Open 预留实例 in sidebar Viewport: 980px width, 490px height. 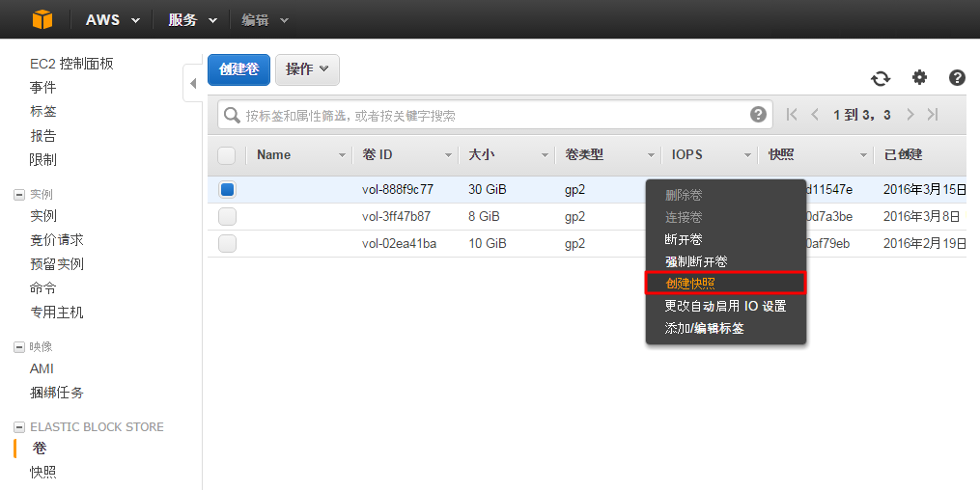(57, 264)
